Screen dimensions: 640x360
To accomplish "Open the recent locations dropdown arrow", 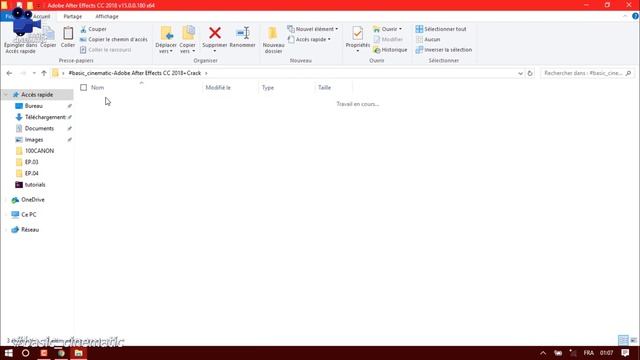I will click(34, 73).
